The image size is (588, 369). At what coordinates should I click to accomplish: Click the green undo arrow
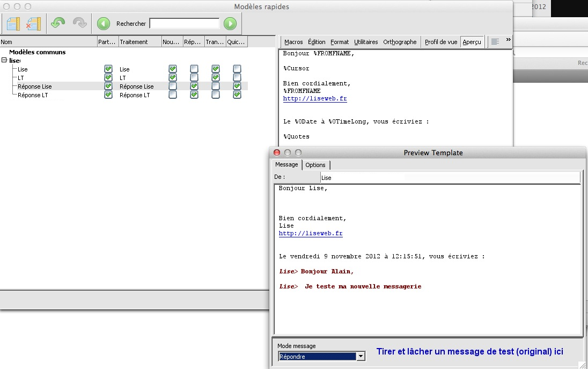pyautogui.click(x=58, y=24)
